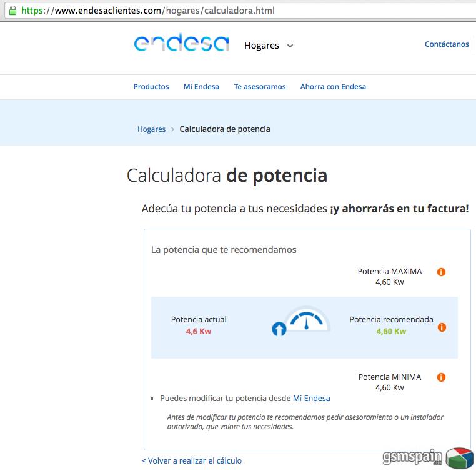Open the Te asesoramos menu
Image resolution: width=476 pixels, height=471 pixels.
[260, 87]
